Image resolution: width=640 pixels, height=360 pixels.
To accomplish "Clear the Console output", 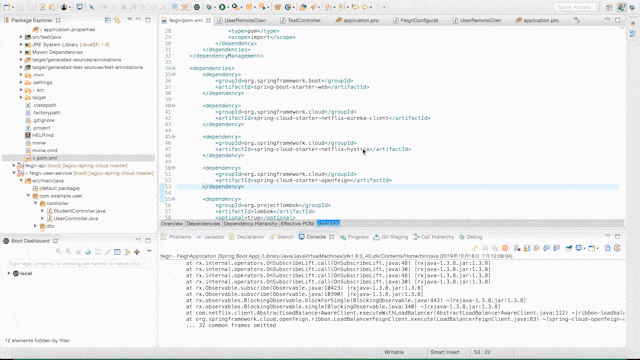I will point(517,248).
